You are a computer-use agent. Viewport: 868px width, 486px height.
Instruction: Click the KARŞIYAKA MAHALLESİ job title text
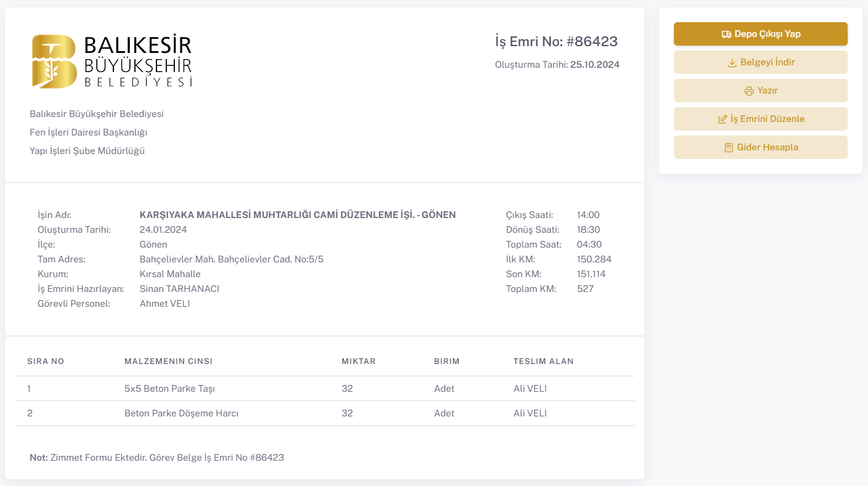298,215
